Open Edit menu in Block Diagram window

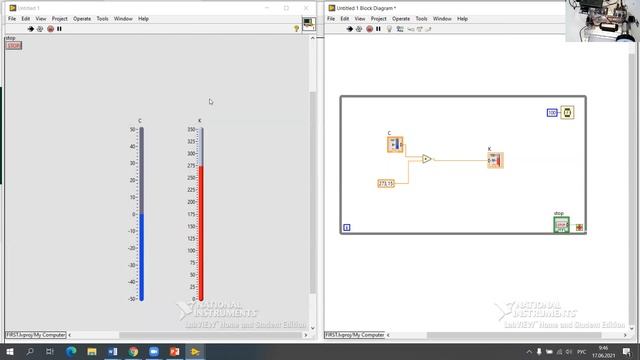345,19
